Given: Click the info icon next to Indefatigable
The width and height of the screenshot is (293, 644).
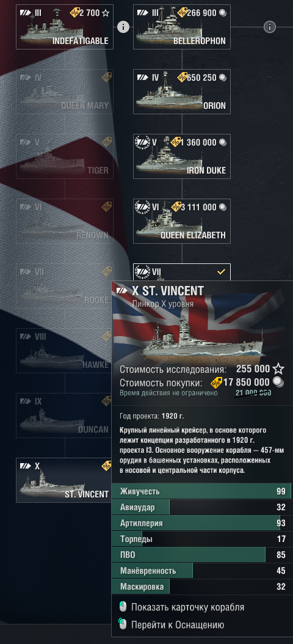Looking at the screenshot, I should 123,27.
